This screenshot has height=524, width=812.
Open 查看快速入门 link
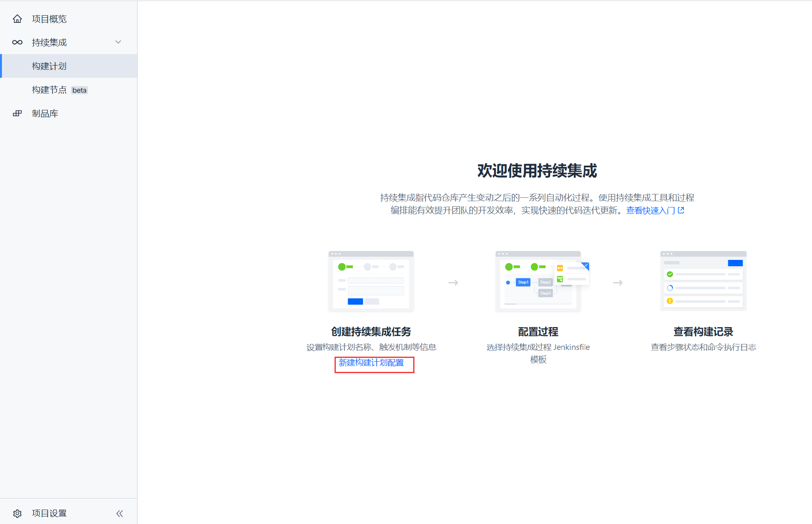(x=650, y=210)
